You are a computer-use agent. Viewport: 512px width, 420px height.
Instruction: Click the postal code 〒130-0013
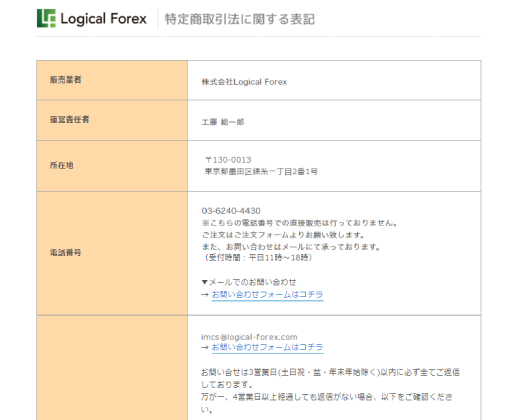pyautogui.click(x=228, y=160)
